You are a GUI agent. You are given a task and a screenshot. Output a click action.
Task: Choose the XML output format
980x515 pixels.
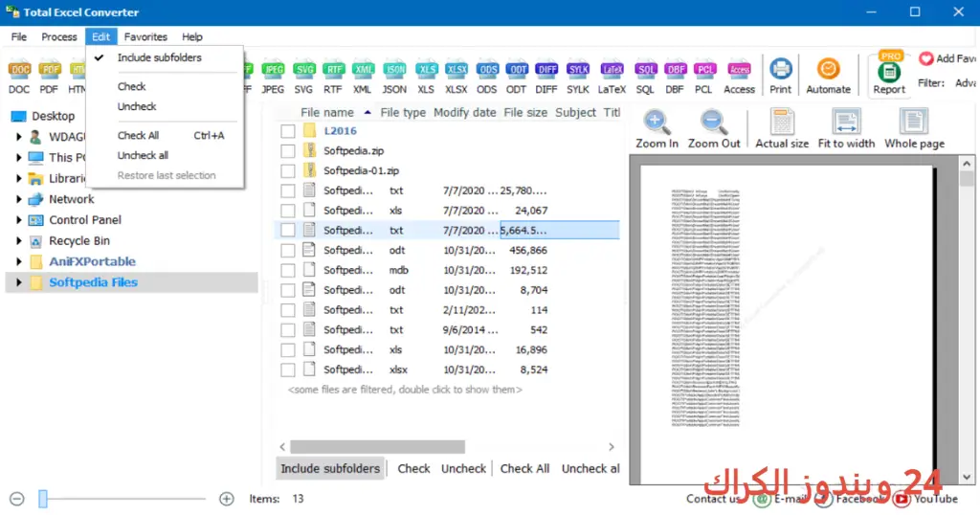[363, 77]
